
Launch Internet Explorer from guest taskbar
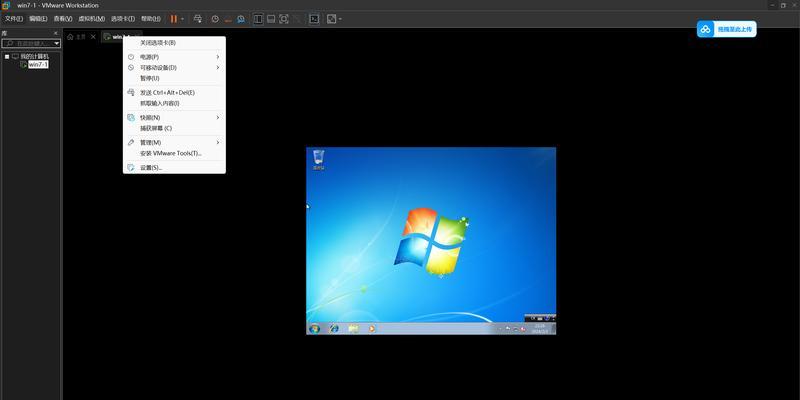pyautogui.click(x=334, y=329)
